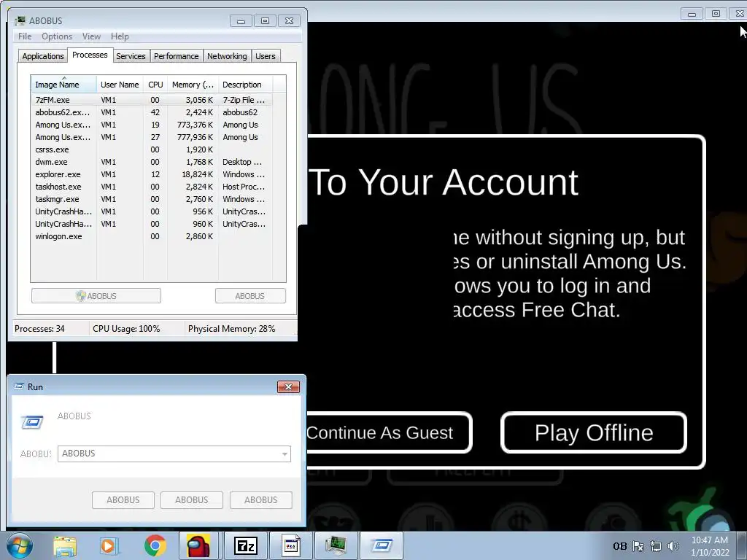Select the csrss.exe process
747x560 pixels.
click(152, 149)
